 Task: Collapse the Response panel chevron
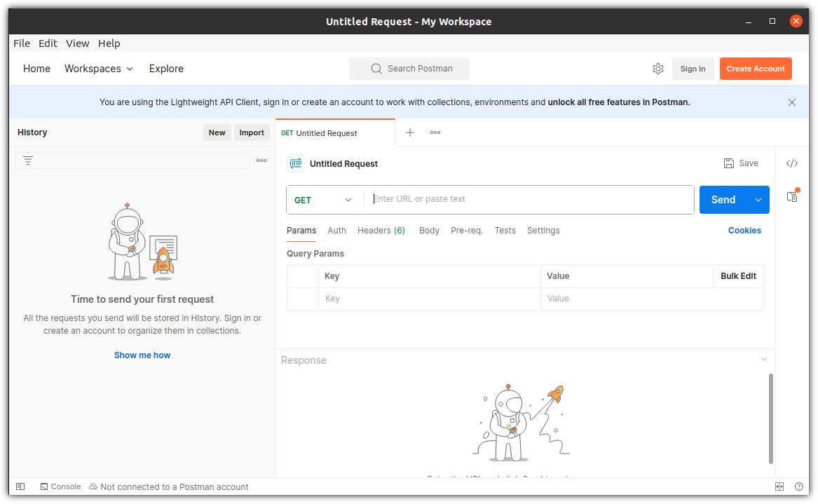click(x=764, y=359)
